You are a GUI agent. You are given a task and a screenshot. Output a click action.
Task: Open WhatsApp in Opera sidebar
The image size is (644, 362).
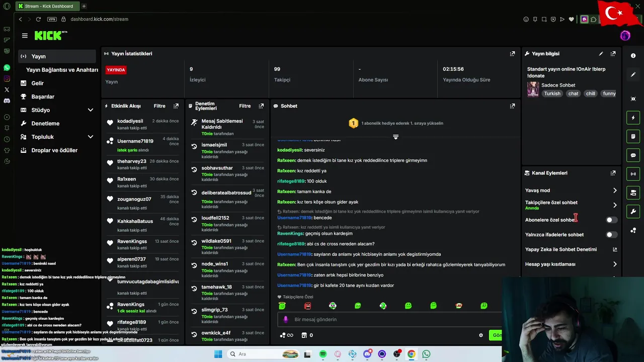[7, 67]
